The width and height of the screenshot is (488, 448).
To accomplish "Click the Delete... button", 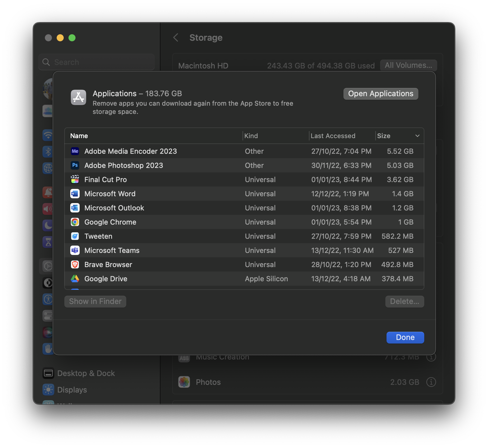I will (x=405, y=301).
